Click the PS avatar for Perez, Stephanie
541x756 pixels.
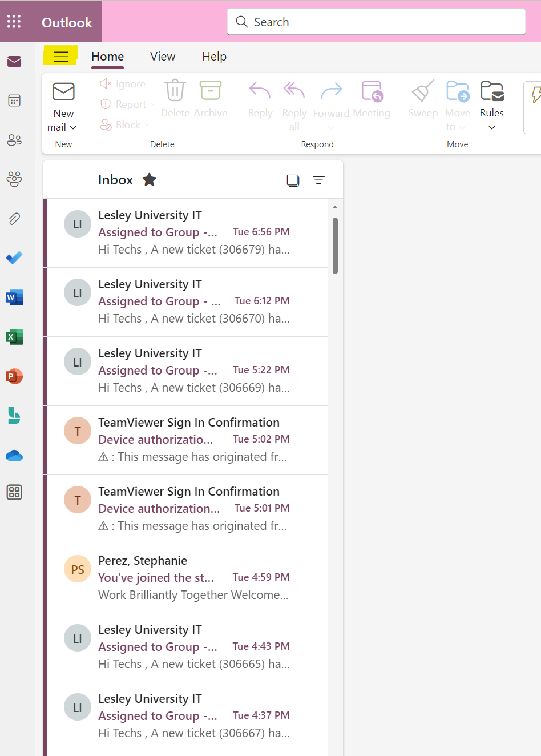pyautogui.click(x=78, y=569)
